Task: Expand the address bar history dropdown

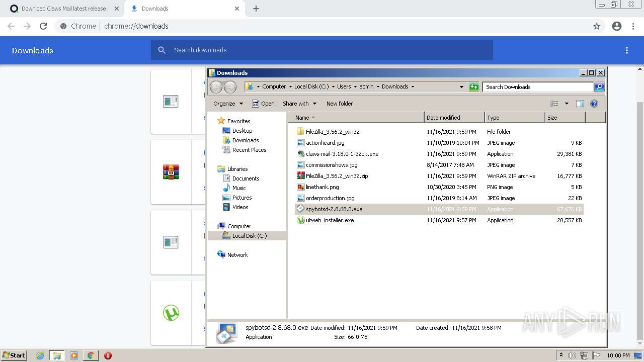Action: point(461,86)
